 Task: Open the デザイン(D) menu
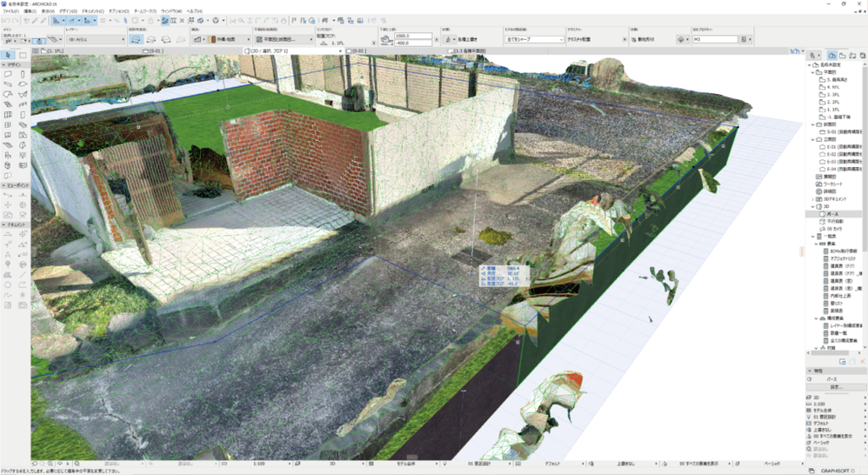[x=69, y=10]
